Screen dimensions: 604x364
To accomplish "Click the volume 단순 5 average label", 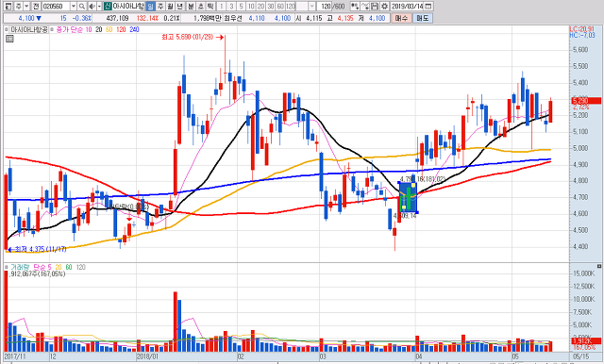I will coord(42,267).
